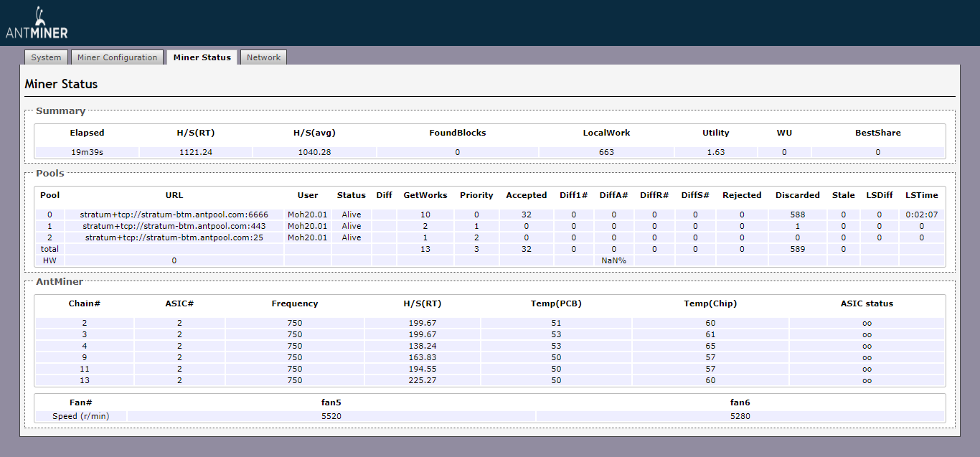
Task: Click the Status column header in Pools
Action: click(352, 195)
